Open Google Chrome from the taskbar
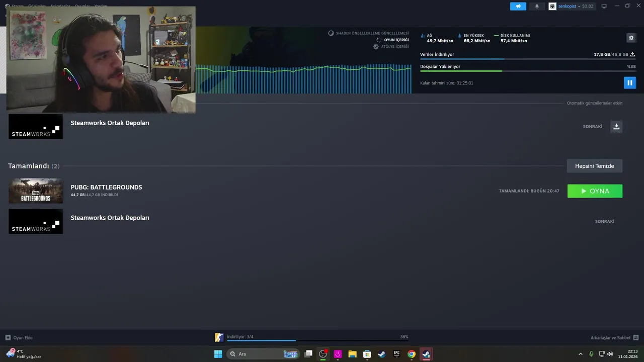 [x=412, y=354]
